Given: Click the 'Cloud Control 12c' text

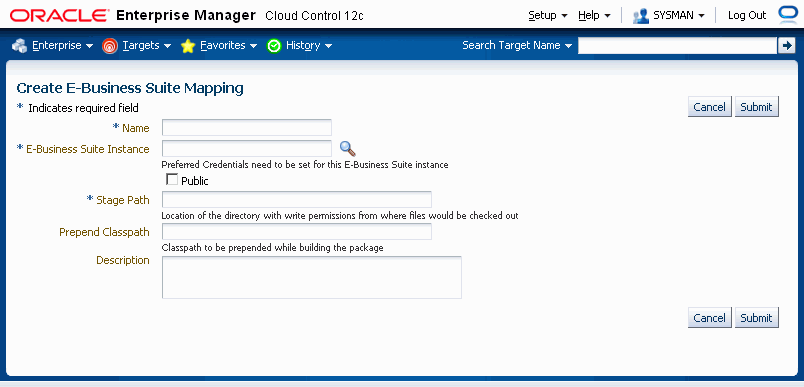Looking at the screenshot, I should pos(314,16).
